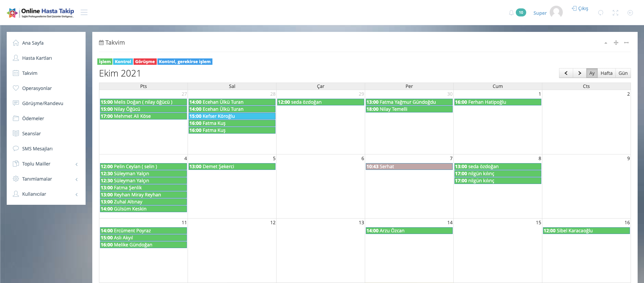The height and width of the screenshot is (283, 644).
Task: Click the Ödemeler wallet icon
Action: (16, 118)
